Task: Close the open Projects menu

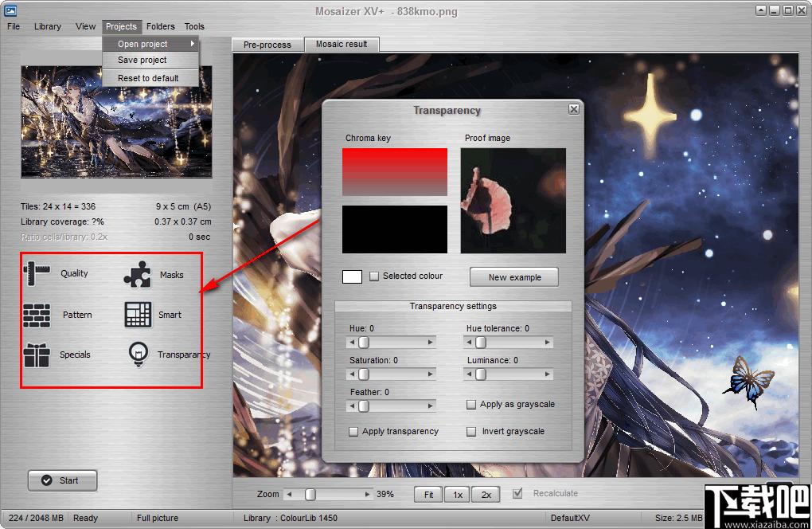Action: click(x=121, y=26)
